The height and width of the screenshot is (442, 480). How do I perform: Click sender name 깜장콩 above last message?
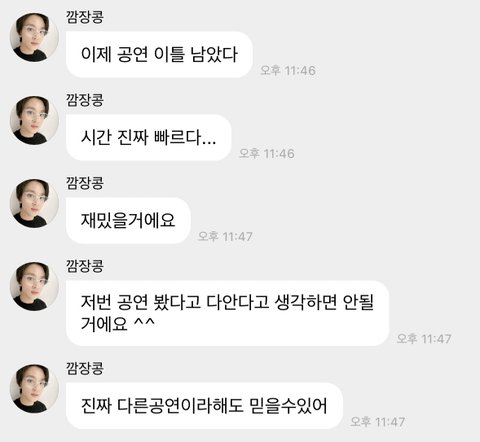click(85, 368)
